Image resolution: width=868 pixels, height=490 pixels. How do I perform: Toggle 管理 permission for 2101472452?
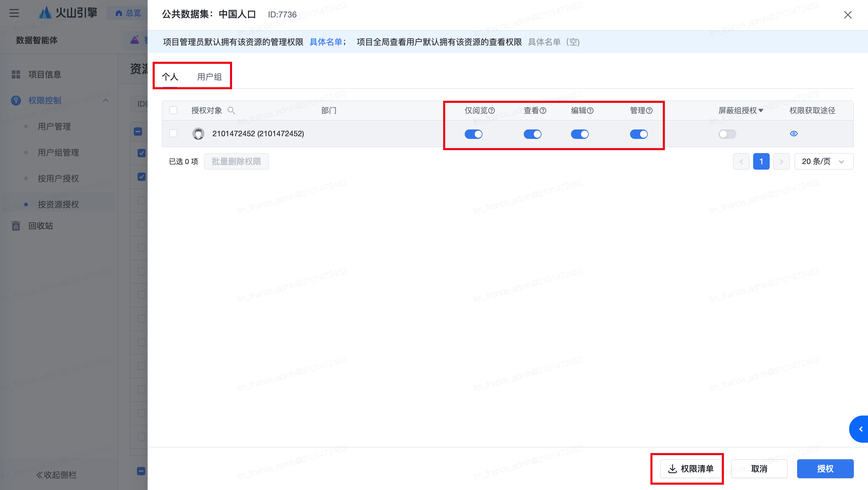(x=639, y=134)
